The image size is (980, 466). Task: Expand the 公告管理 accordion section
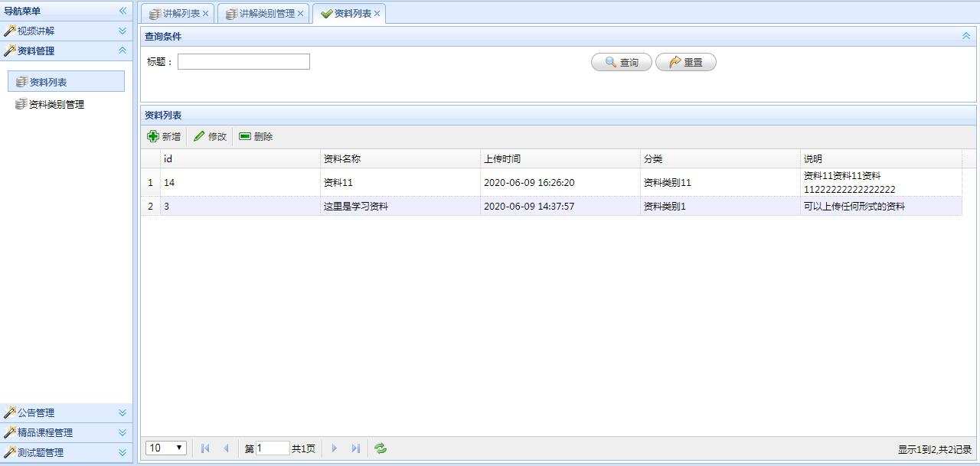tap(122, 412)
